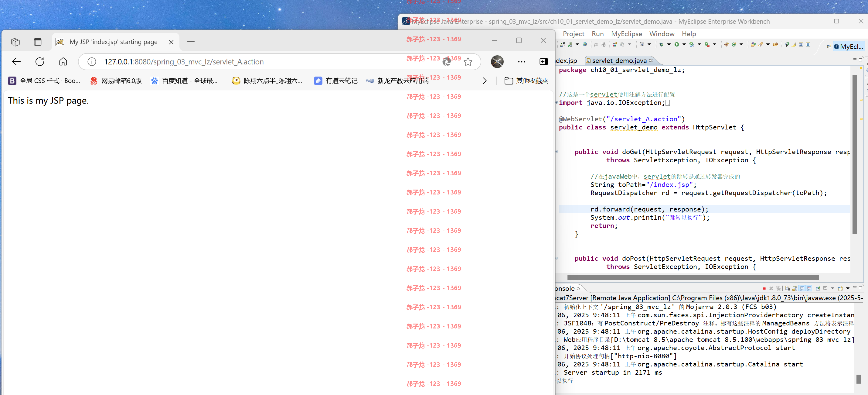Click the Run External Tools toolbox icon

coord(707,45)
